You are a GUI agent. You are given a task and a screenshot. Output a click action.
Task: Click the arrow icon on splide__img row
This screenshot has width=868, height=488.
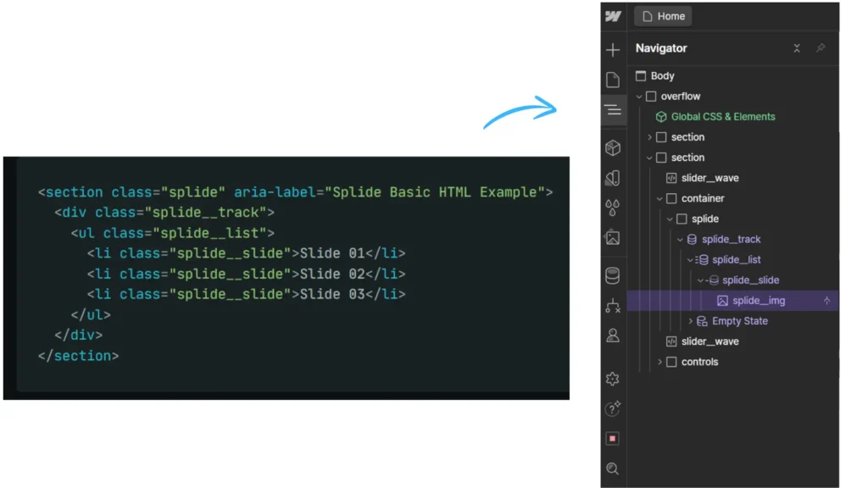tap(826, 301)
